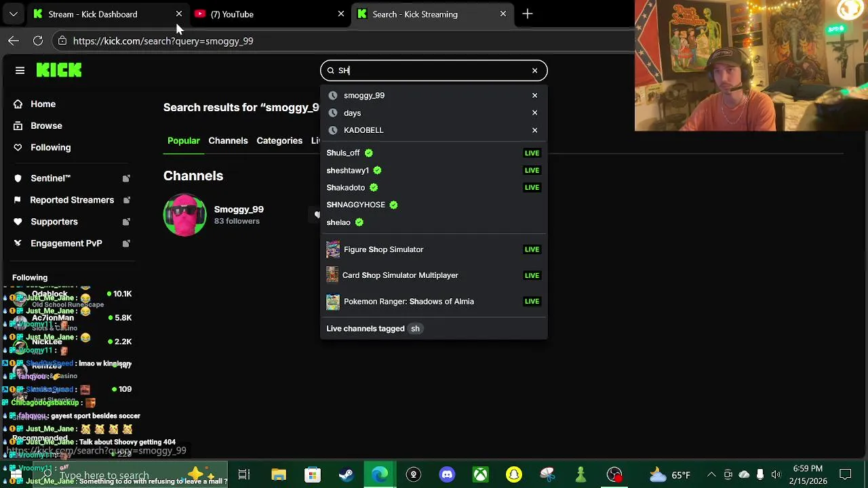Go to Home in sidebar
The height and width of the screenshot is (488, 868).
43,104
